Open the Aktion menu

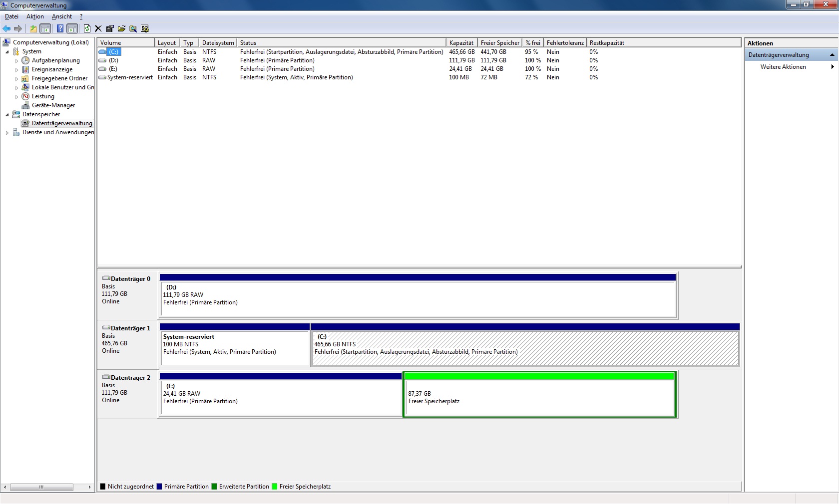click(x=35, y=16)
